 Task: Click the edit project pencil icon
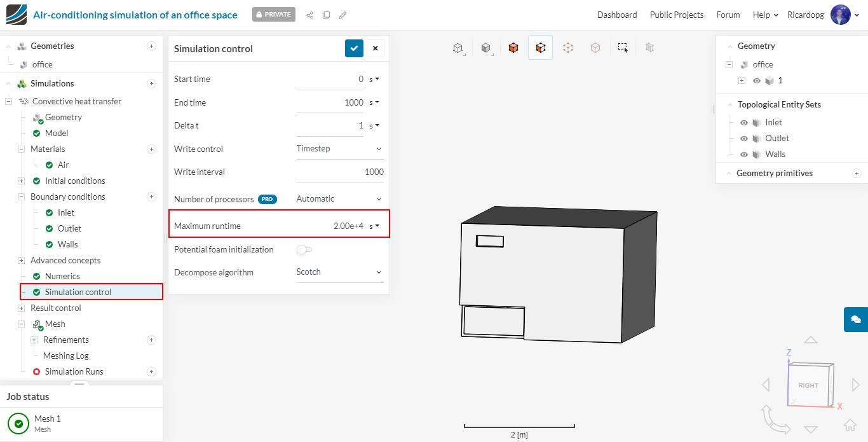(x=343, y=15)
